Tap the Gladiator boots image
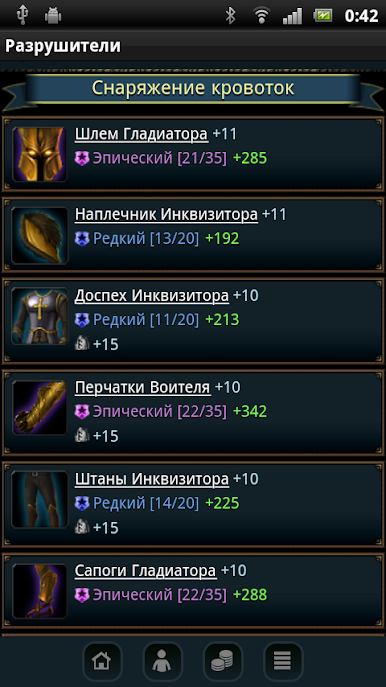This screenshot has height=687, width=386. [39, 591]
